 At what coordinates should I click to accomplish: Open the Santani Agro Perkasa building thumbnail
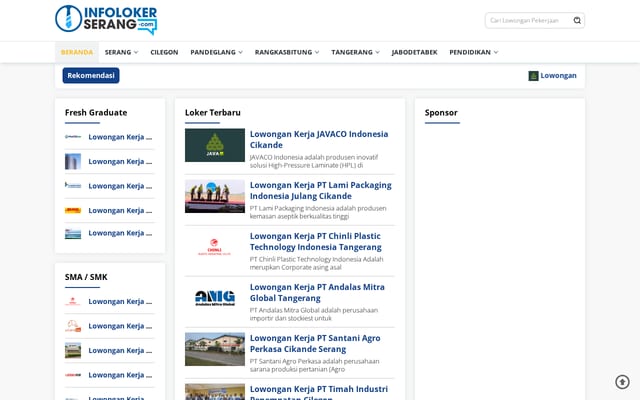point(215,349)
